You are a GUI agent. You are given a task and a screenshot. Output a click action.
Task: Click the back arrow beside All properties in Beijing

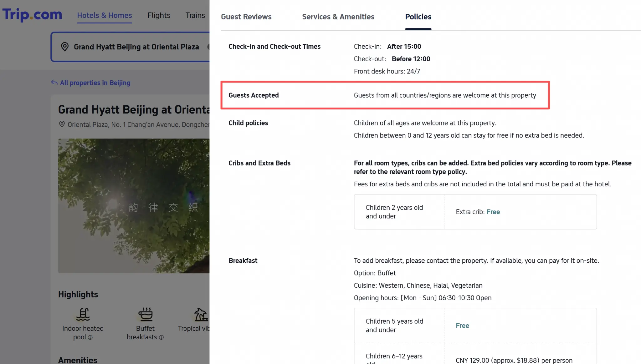[x=54, y=82]
